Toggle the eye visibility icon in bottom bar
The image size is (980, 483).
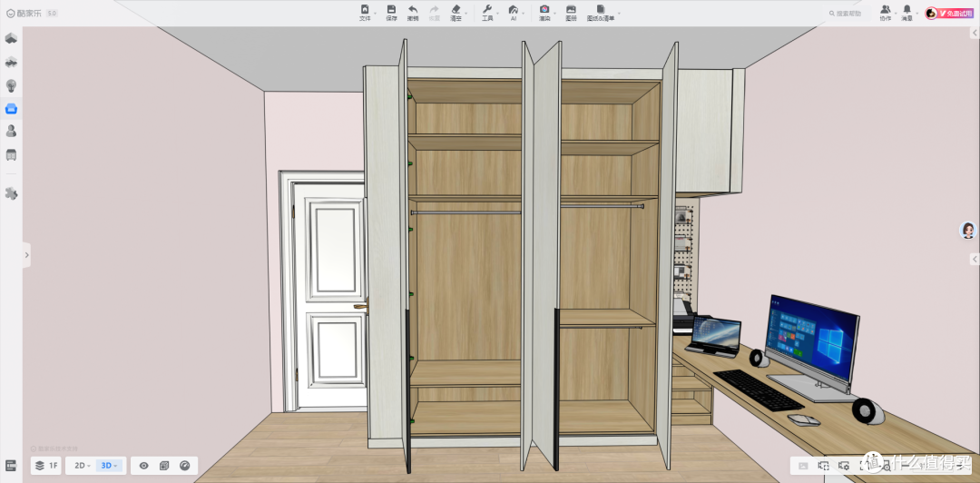tap(143, 466)
